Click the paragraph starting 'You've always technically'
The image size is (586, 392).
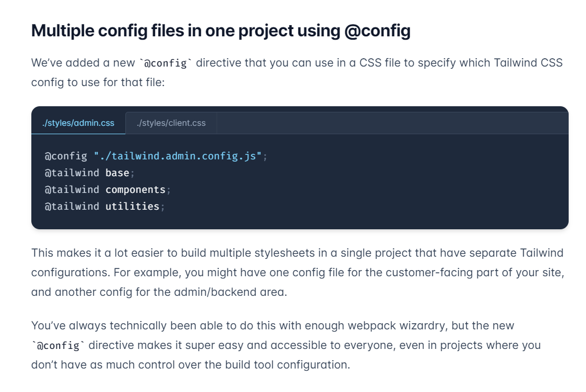click(285, 345)
